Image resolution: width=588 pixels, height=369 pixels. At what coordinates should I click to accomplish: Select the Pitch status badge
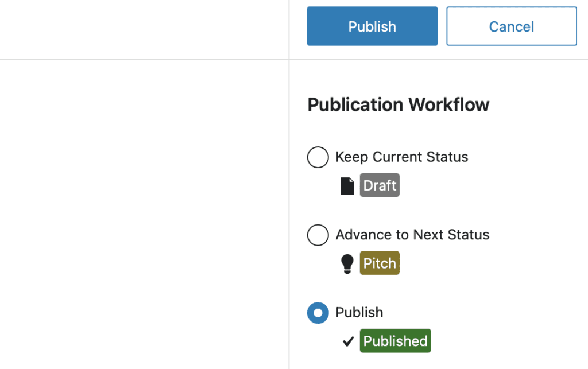[x=379, y=263]
